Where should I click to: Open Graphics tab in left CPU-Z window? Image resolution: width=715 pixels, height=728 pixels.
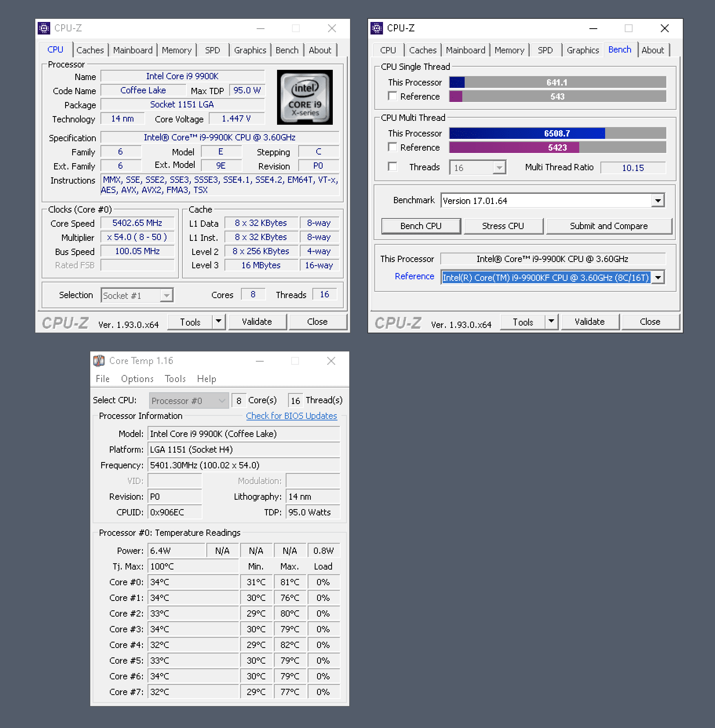tap(250, 50)
